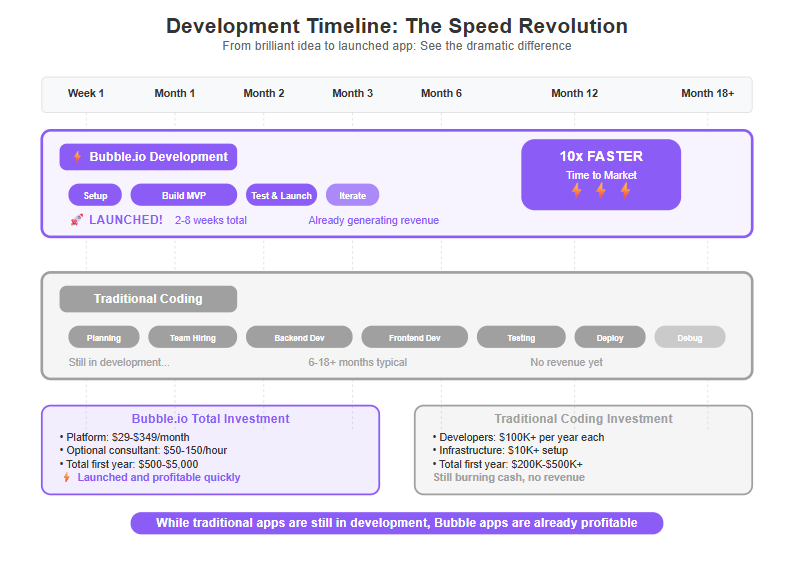Click the purple bottom summary banner
This screenshot has height=583, width=796.
click(x=397, y=523)
